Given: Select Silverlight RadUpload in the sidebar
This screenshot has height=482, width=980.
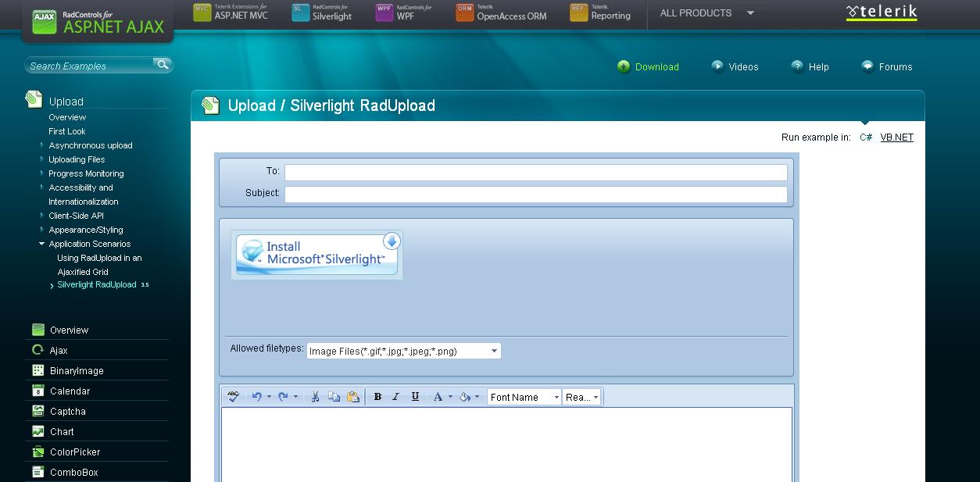Looking at the screenshot, I should click(97, 285).
